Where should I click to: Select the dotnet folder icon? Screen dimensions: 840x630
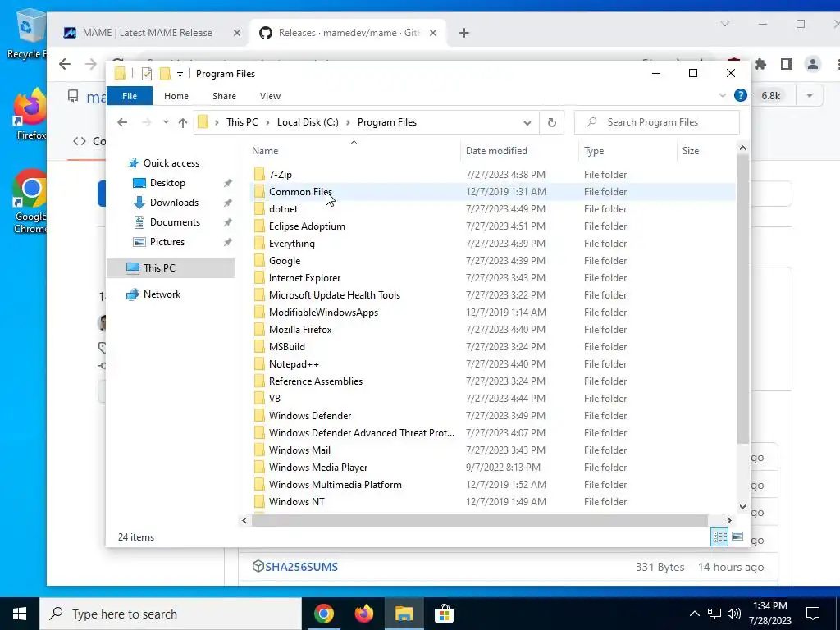tap(259, 209)
